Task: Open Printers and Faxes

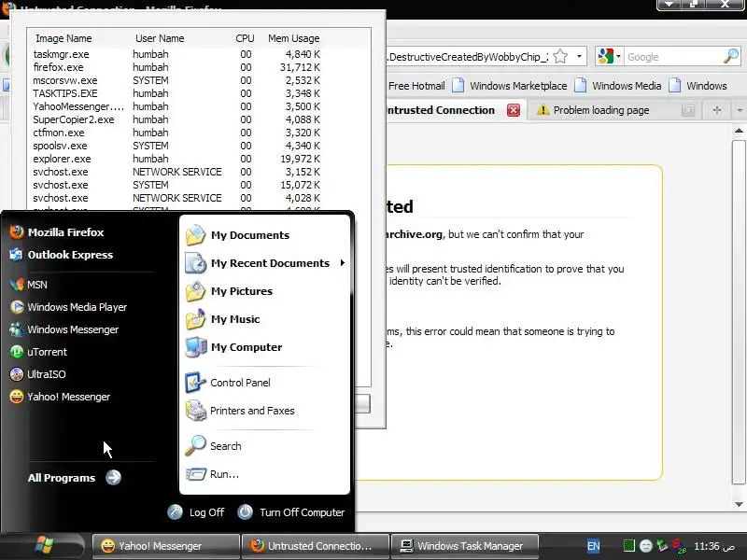Action: (x=240, y=411)
